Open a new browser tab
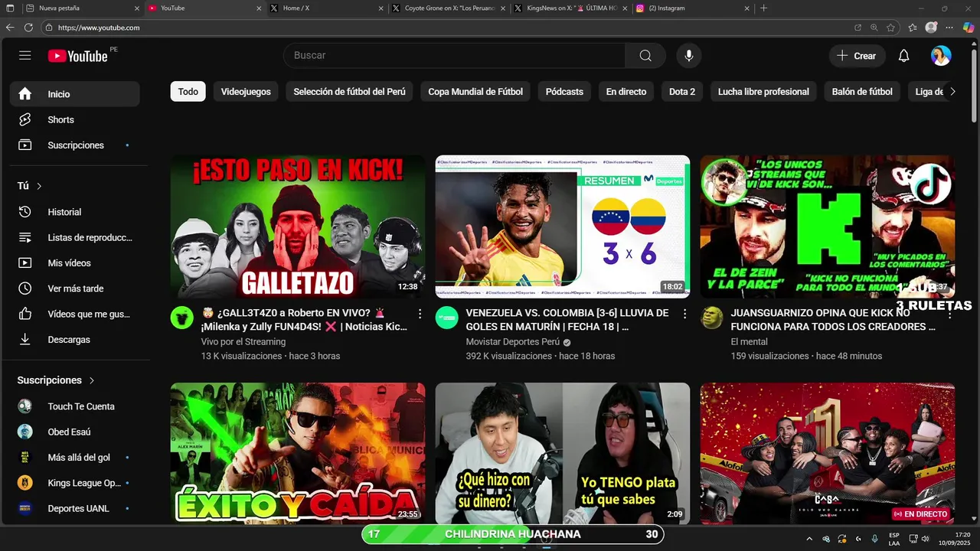This screenshot has height=551, width=980. pyautogui.click(x=763, y=8)
